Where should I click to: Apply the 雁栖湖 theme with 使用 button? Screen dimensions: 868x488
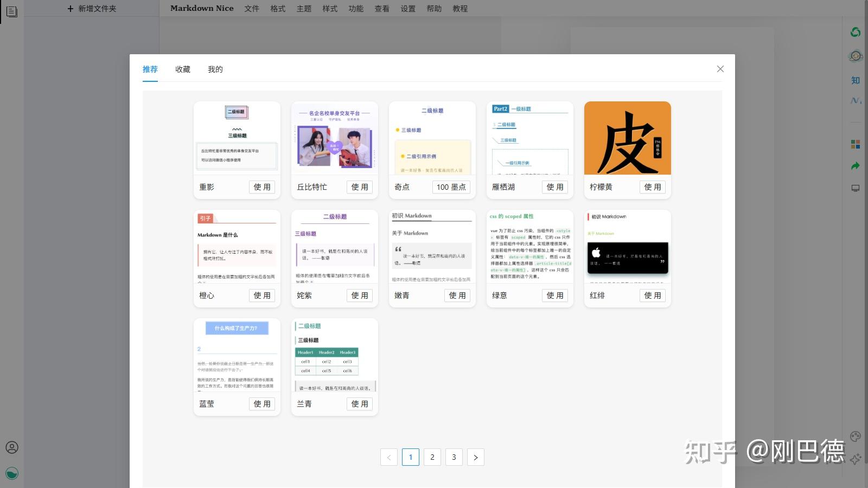coord(555,187)
